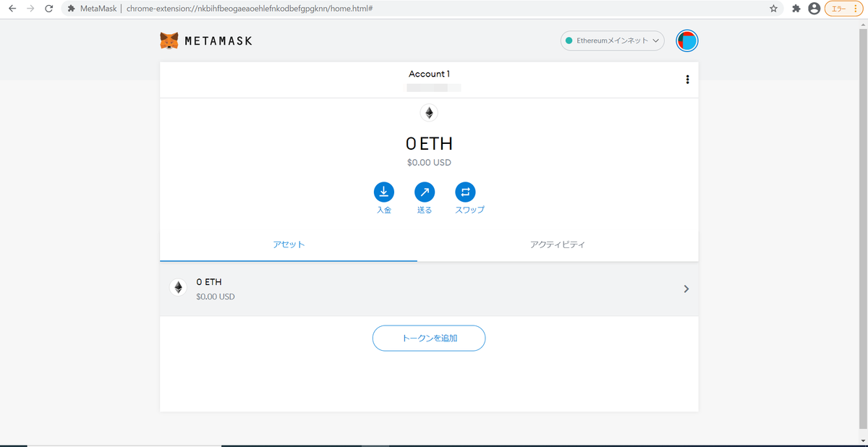Click the scrollbar down arrow
This screenshot has width=868, height=447.
tap(862, 440)
